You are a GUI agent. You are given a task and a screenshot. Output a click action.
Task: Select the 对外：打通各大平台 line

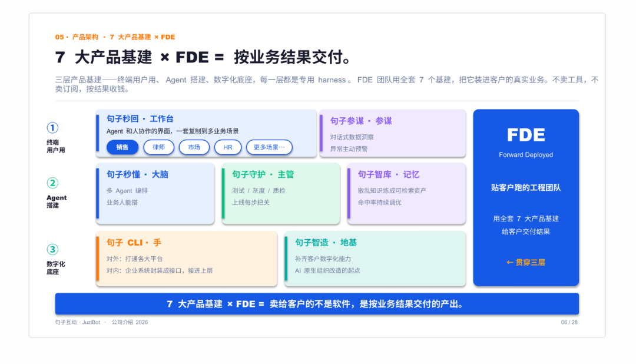[x=134, y=259]
